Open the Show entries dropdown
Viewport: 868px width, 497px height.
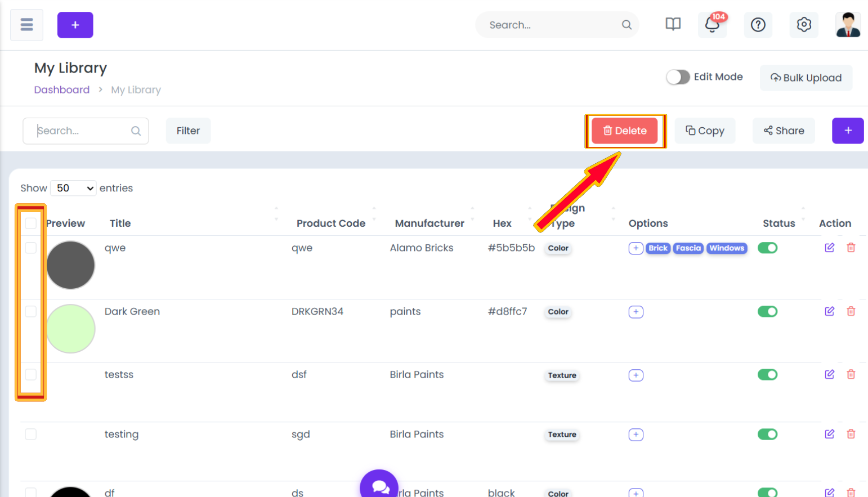pos(73,188)
